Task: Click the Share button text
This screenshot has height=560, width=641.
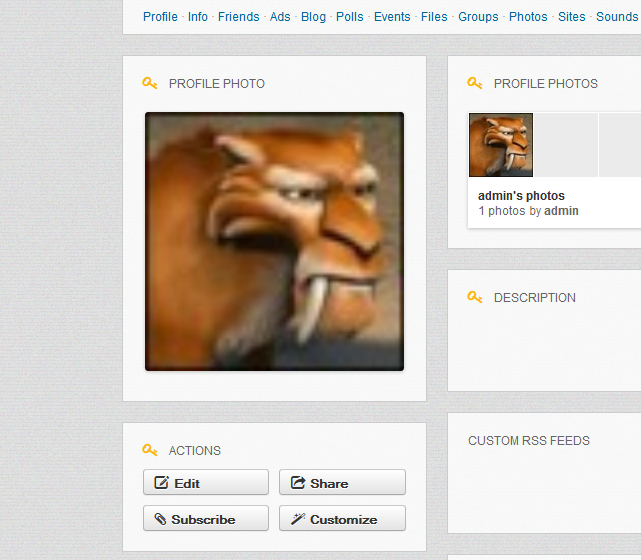Action: coord(329,484)
